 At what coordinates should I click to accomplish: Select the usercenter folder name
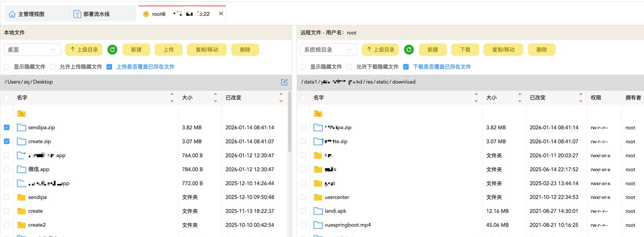click(337, 197)
